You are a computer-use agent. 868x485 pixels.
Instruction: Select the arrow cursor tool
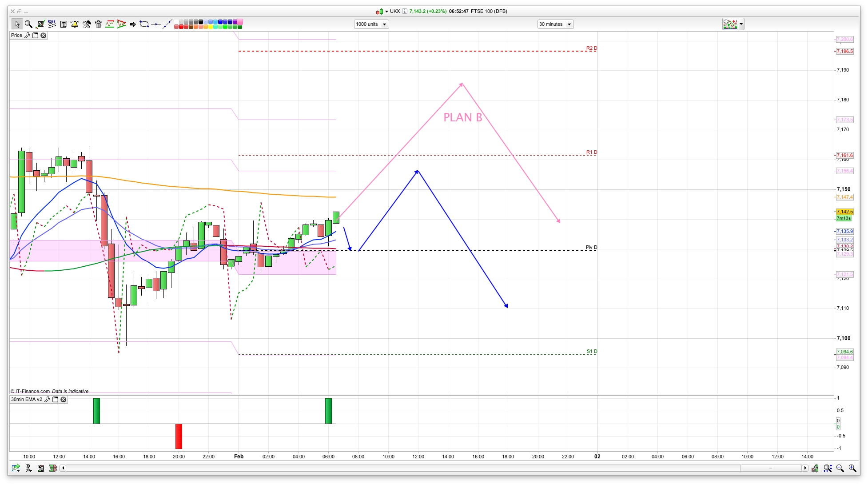pyautogui.click(x=17, y=24)
